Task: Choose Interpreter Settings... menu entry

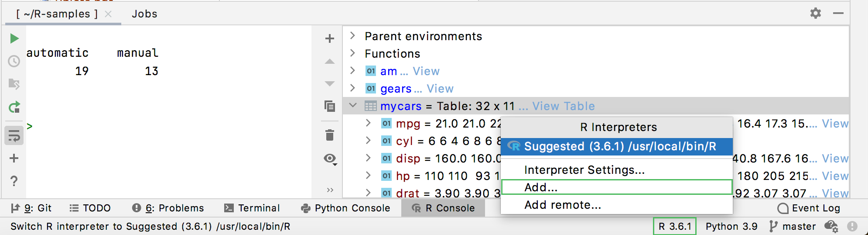Action: tap(584, 170)
